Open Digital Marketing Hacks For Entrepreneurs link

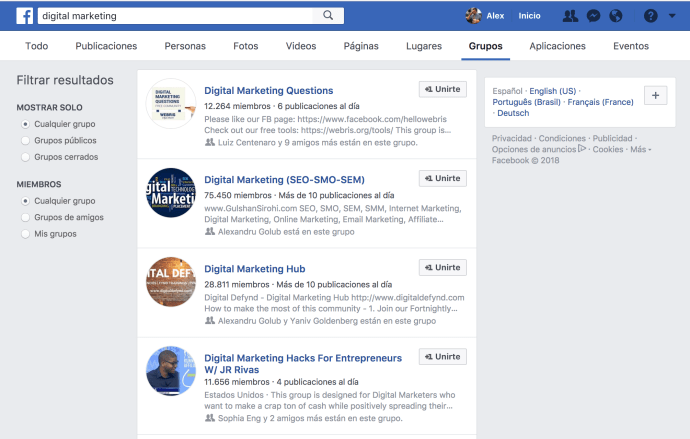tap(303, 364)
